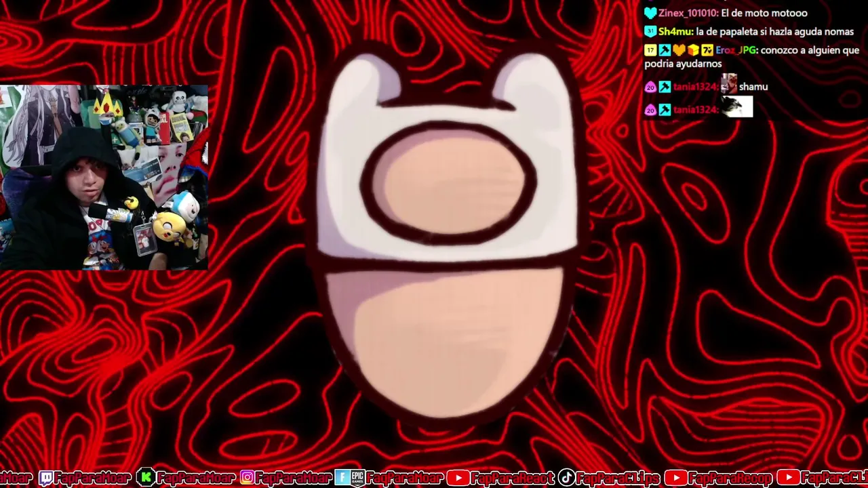Click the orange cube badge beside Eroz_JPG

click(693, 50)
